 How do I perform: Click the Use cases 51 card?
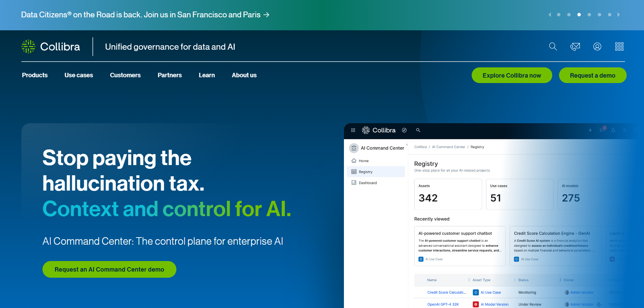pyautogui.click(x=520, y=194)
